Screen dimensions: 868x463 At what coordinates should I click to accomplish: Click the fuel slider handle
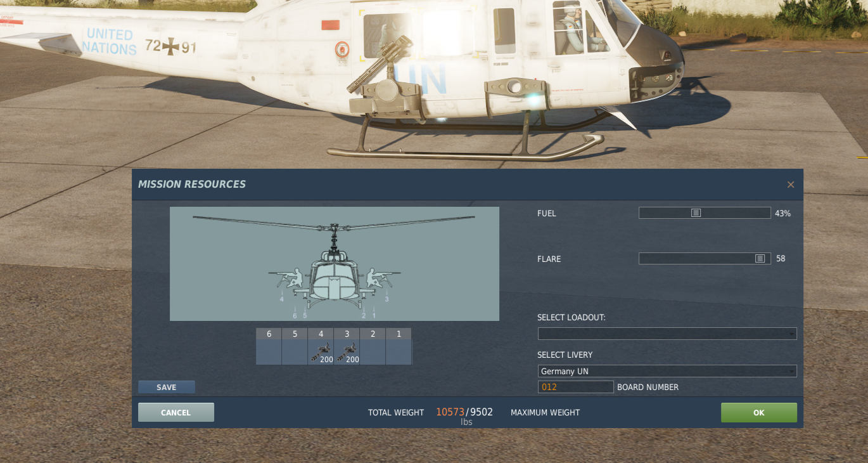[696, 213]
